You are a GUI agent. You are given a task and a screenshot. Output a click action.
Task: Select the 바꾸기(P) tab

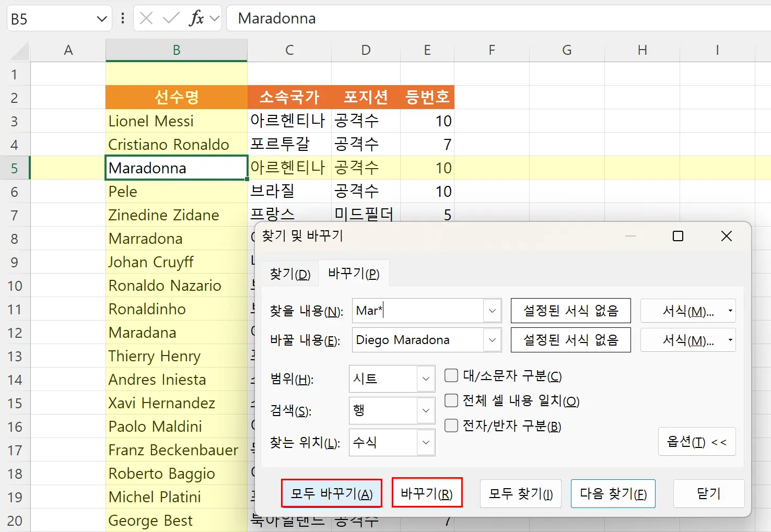point(354,273)
